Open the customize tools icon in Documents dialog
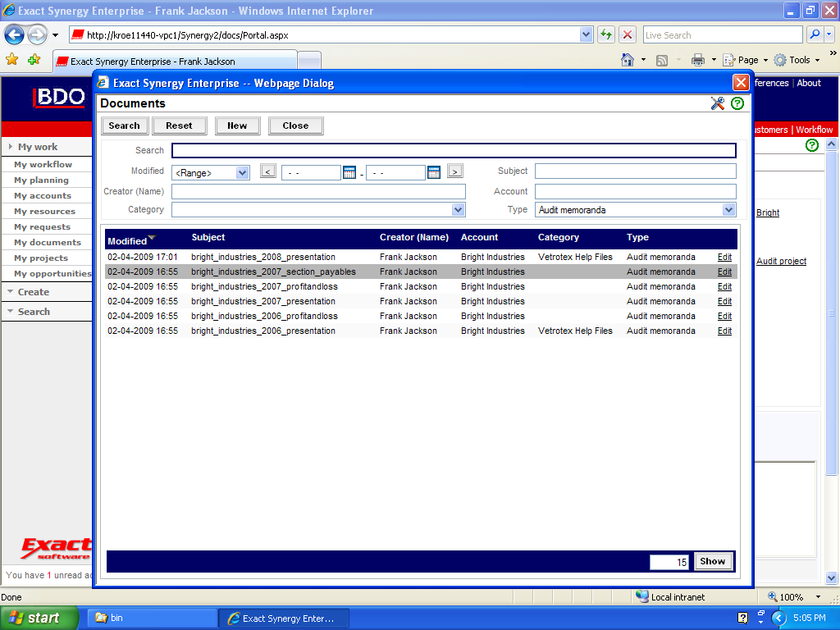 click(x=717, y=103)
